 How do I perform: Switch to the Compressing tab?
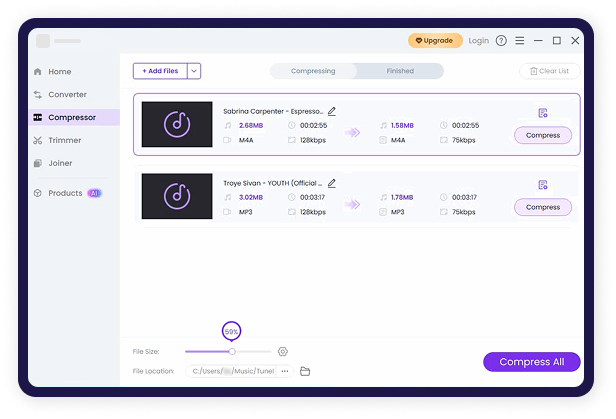(x=313, y=71)
